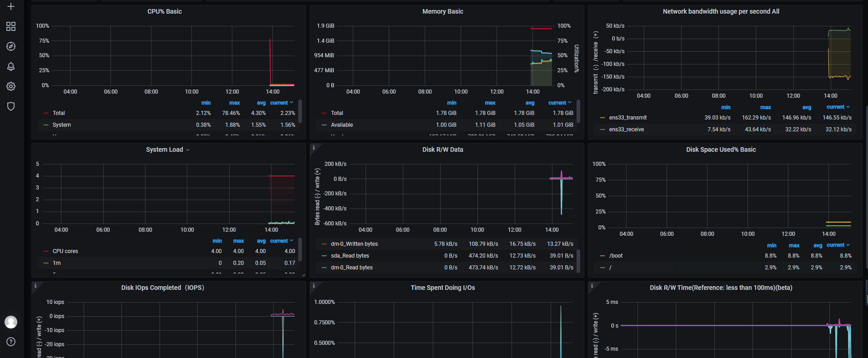Toggle sda_Read bytes series in Disk R/W legend
The image size is (868, 358).
tap(350, 256)
